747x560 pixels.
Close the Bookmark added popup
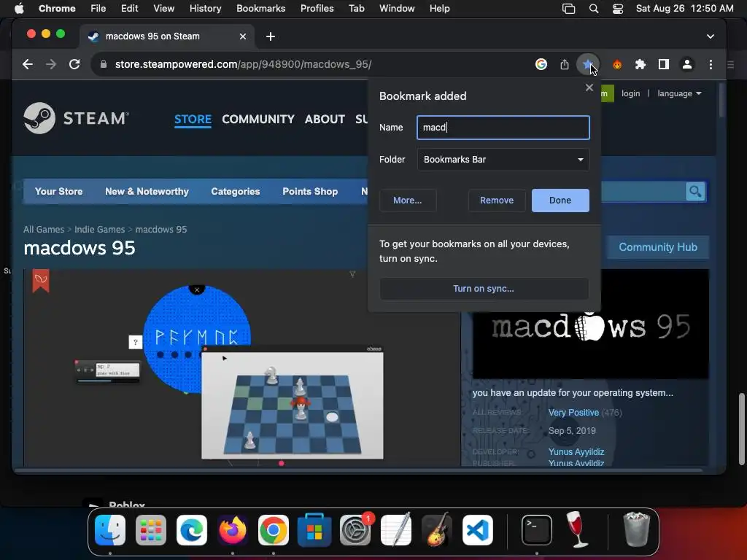pyautogui.click(x=589, y=87)
